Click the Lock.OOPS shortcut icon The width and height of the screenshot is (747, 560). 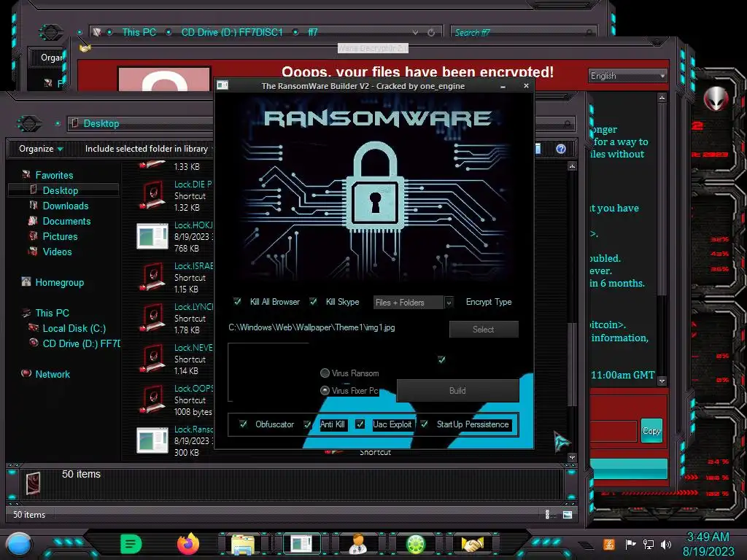152,400
